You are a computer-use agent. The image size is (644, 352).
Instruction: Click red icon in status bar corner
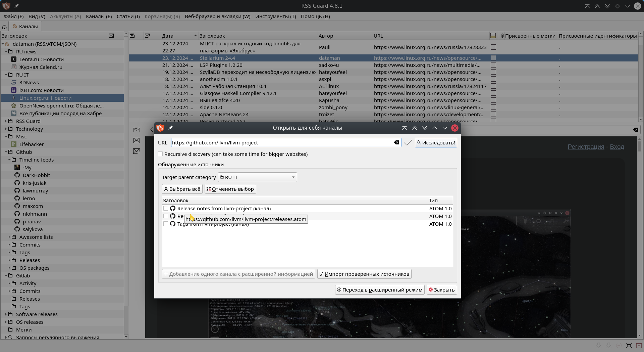coord(639,346)
